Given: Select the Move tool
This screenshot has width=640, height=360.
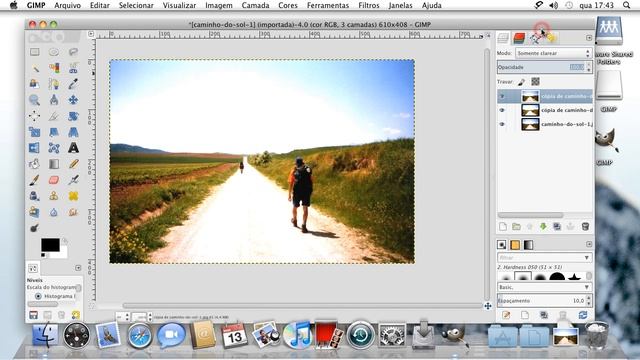Looking at the screenshot, I should 73,100.
